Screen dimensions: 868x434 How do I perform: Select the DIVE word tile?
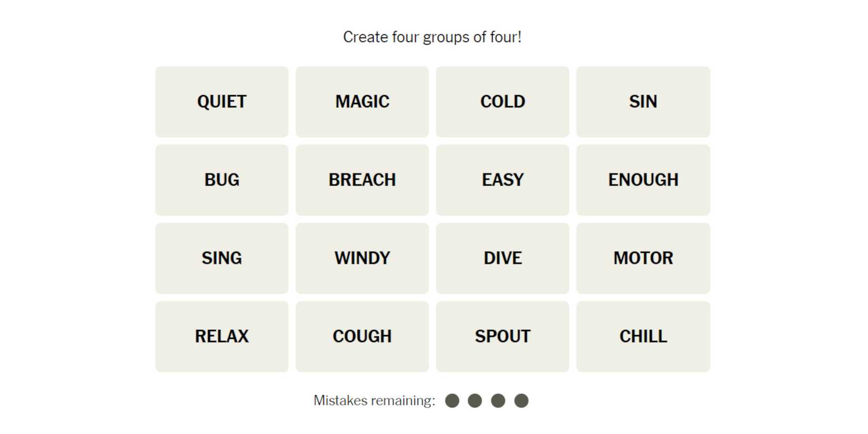(502, 258)
